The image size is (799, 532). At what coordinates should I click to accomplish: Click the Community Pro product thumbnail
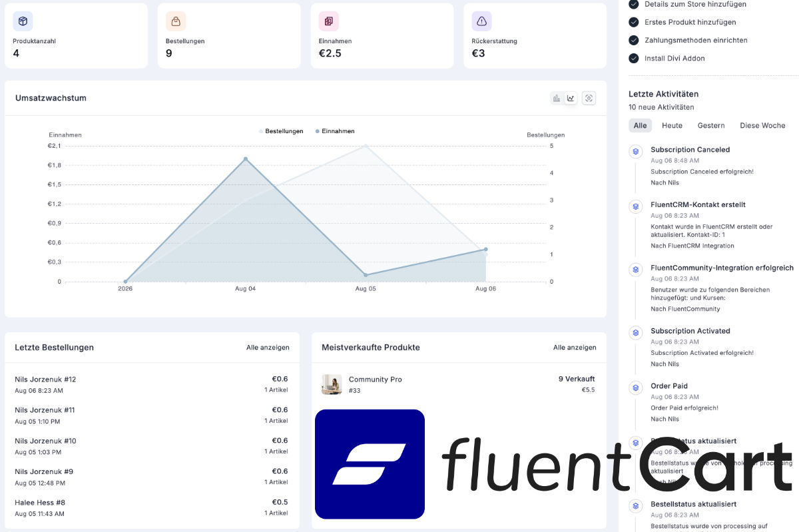tap(332, 384)
